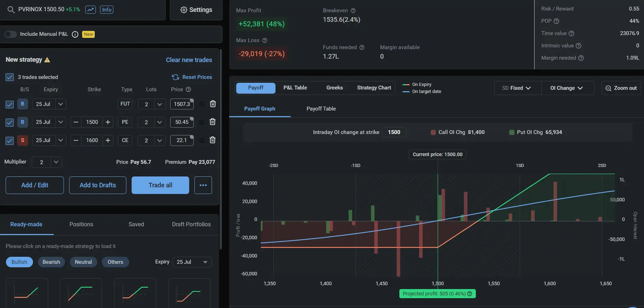This screenshot has width=644, height=308.
Task: Click drag-handle icon on the FUT row
Action: tap(202, 104)
